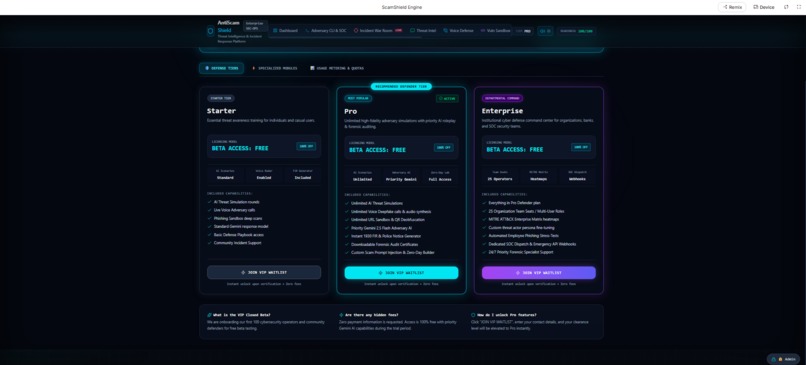Click the 'Priority Gemini' value

pyautogui.click(x=401, y=179)
